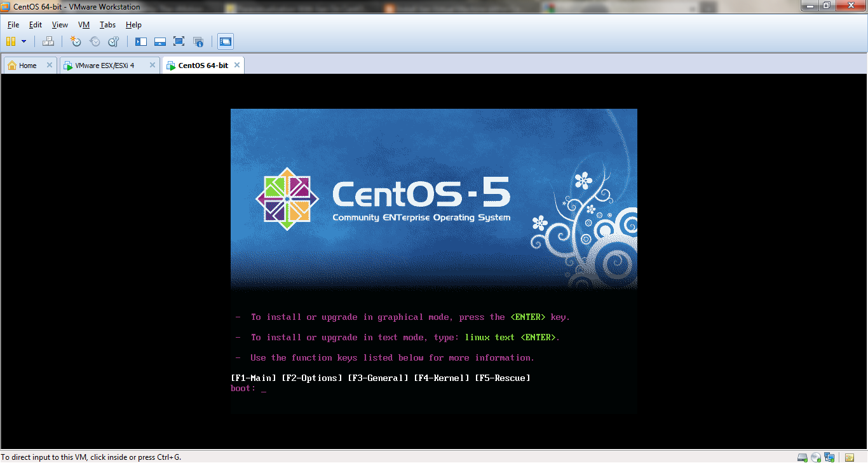Image resolution: width=868 pixels, height=463 pixels.
Task: Click the [F2-Options] text in the VM
Action: click(x=312, y=378)
